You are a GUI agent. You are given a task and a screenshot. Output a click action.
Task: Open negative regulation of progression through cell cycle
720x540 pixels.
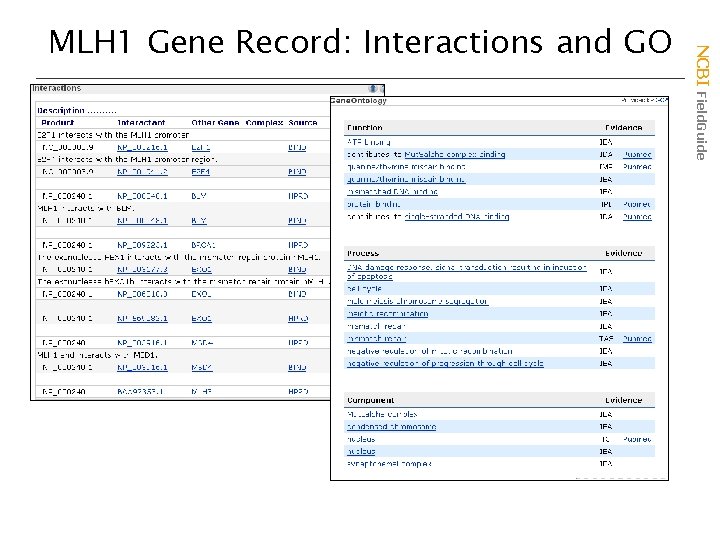point(445,363)
